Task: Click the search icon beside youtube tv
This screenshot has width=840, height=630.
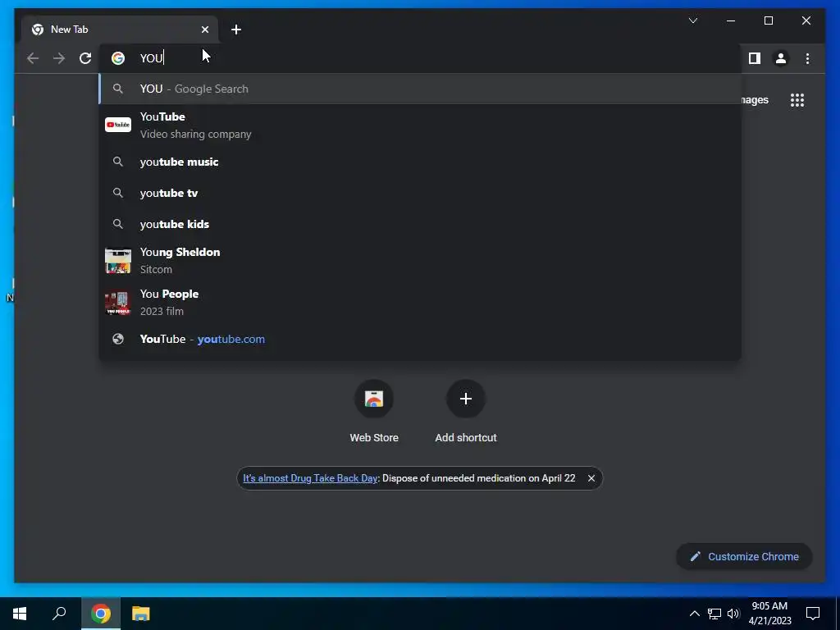Action: click(x=118, y=193)
